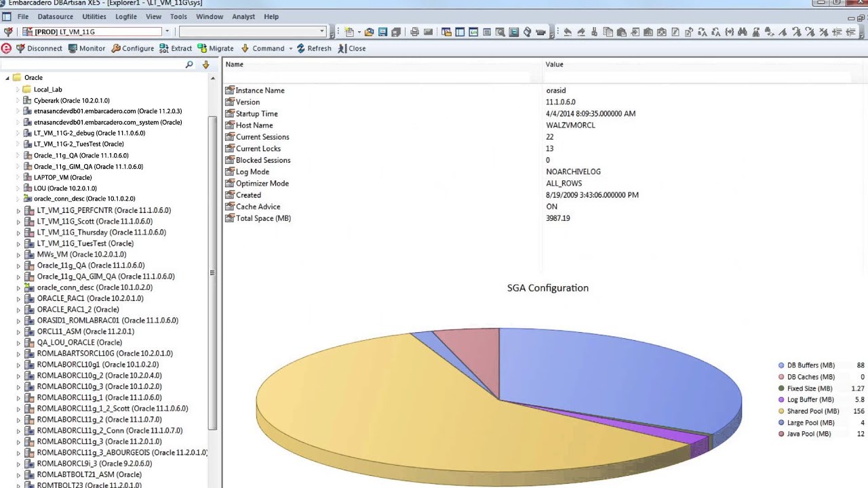Viewport: 868px width, 488px height.
Task: Click Migrate in the toolbar
Action: (216, 48)
